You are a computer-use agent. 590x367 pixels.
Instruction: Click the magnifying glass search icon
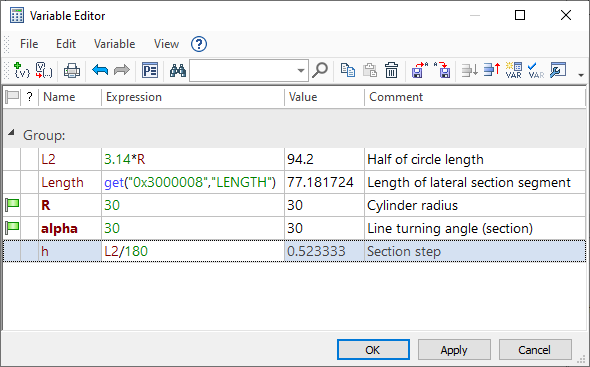320,70
